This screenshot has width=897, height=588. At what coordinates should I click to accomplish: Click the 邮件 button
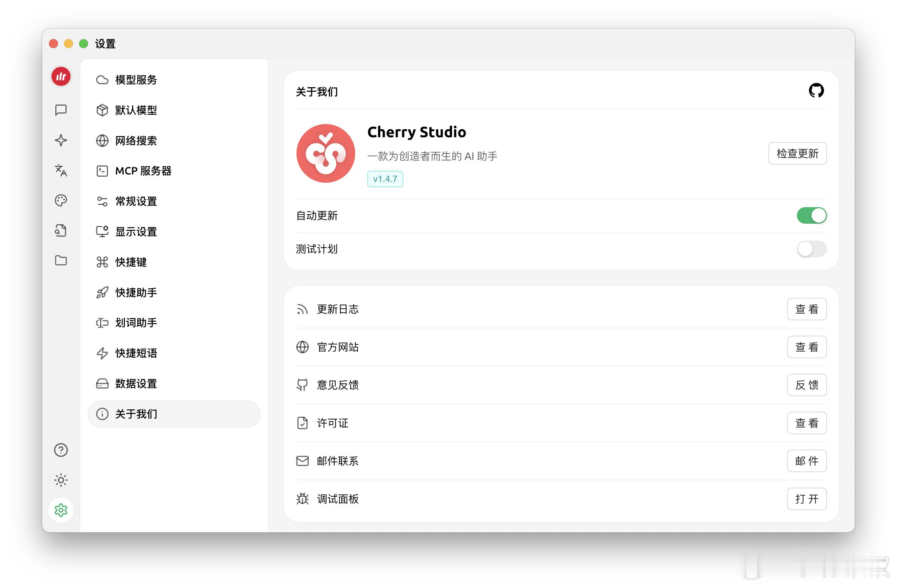(807, 461)
